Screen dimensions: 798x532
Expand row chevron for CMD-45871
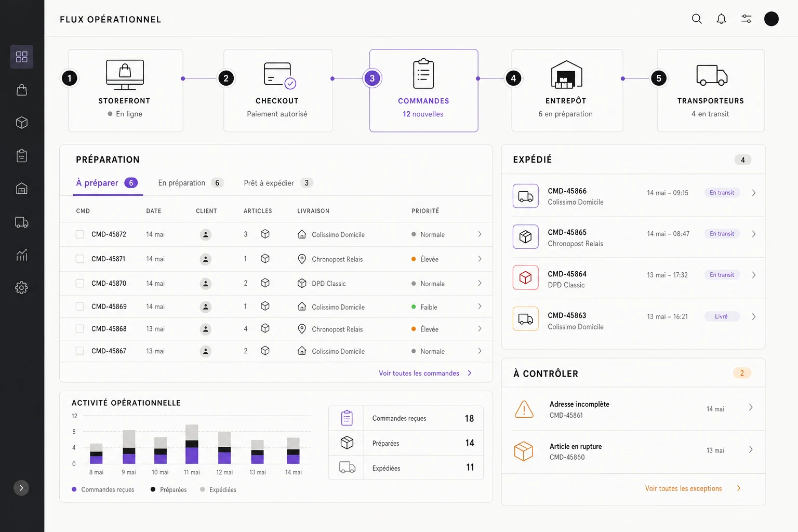(480, 259)
